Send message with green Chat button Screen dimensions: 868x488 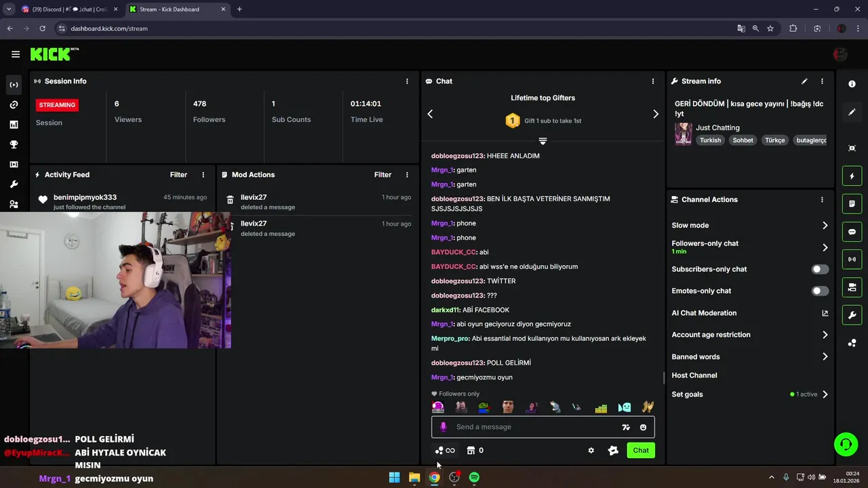[x=641, y=450]
